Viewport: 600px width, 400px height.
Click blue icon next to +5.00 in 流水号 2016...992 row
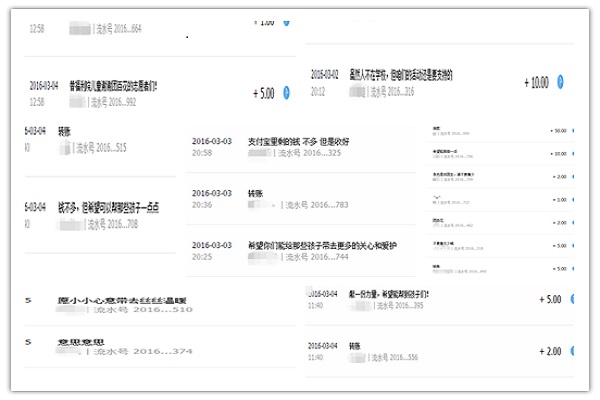point(286,92)
